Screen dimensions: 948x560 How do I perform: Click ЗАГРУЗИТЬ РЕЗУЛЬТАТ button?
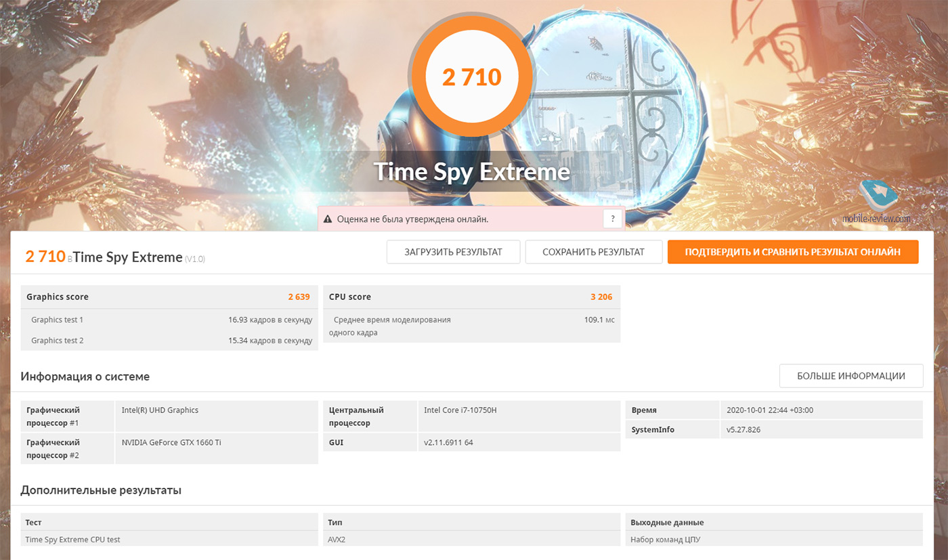click(453, 252)
